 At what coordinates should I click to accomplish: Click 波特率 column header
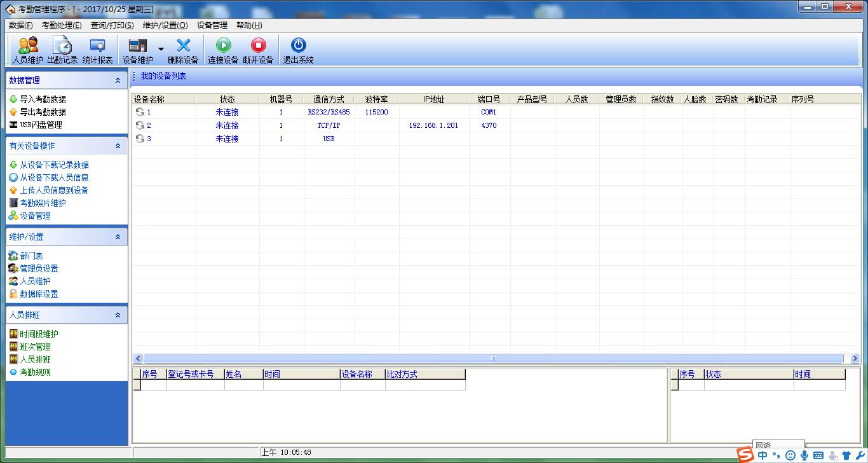[x=377, y=99]
